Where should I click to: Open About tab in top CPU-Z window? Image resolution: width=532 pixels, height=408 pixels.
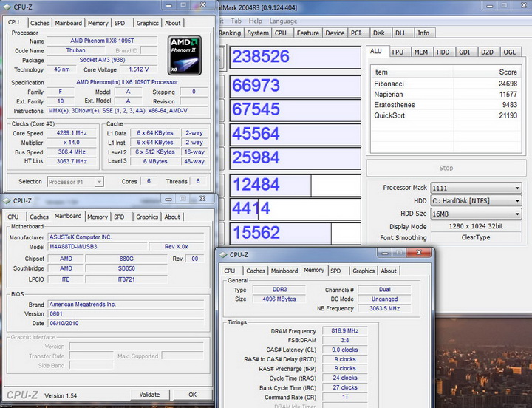173,23
